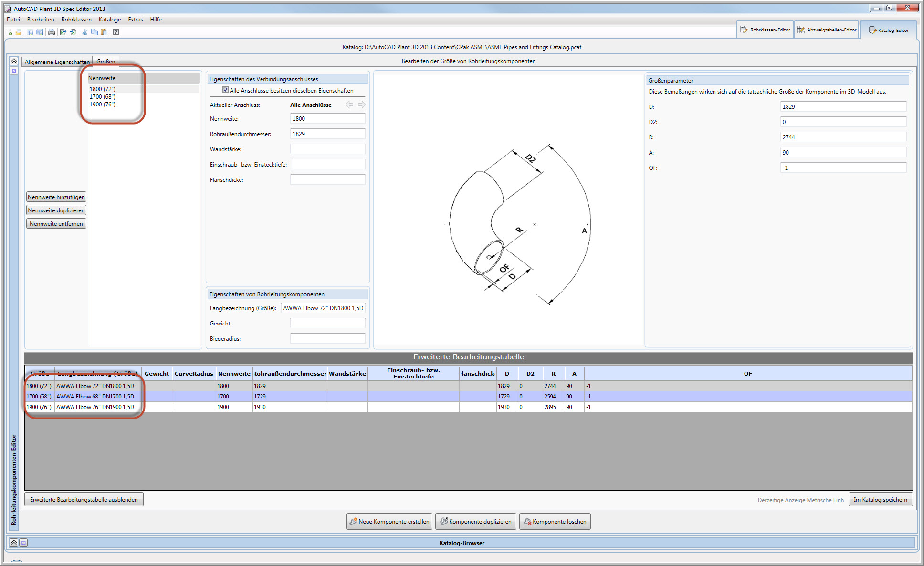Click the new file icon in the toolbar

pyautogui.click(x=9, y=32)
